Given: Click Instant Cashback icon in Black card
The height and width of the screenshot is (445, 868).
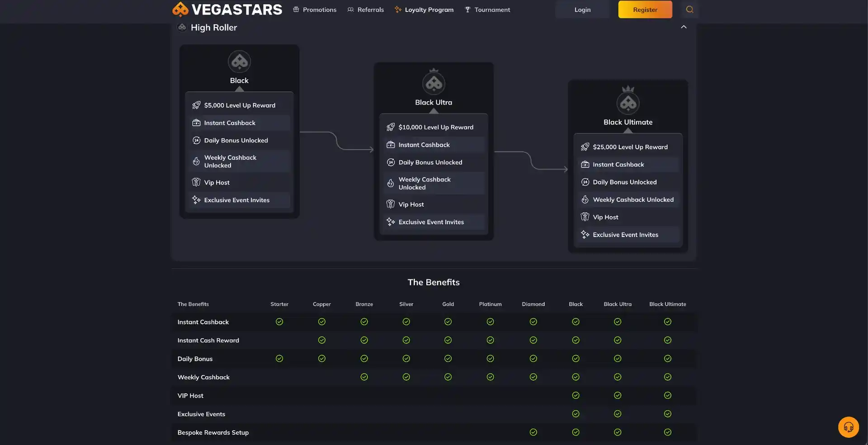Looking at the screenshot, I should click(196, 123).
